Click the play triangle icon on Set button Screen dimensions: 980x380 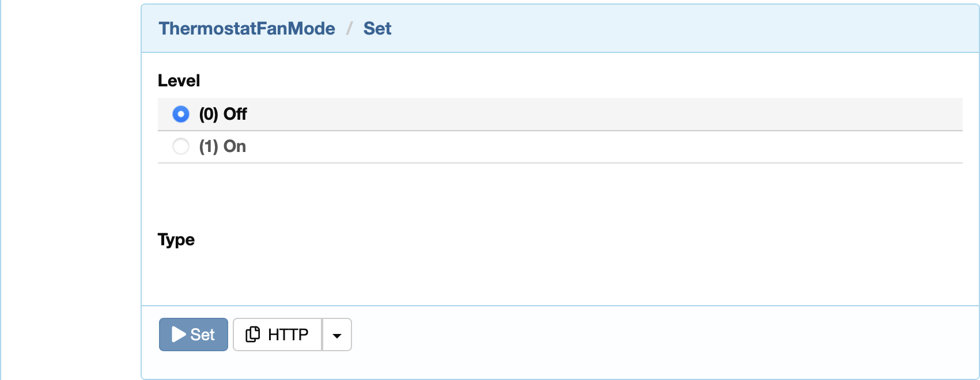pyautogui.click(x=179, y=335)
